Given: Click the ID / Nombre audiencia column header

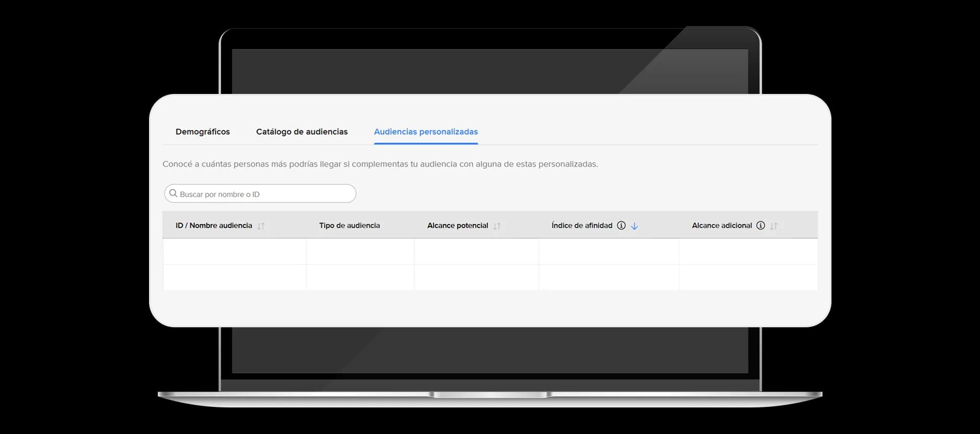Looking at the screenshot, I should [214, 225].
